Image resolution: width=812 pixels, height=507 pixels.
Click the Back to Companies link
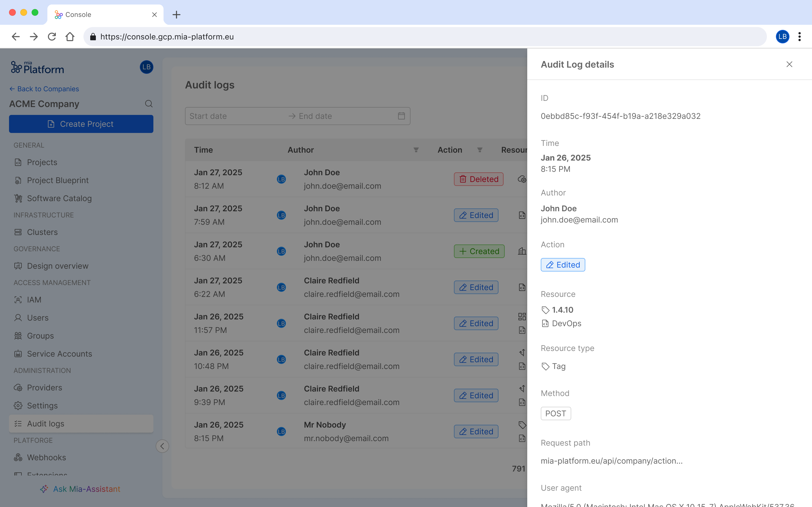[x=44, y=88]
